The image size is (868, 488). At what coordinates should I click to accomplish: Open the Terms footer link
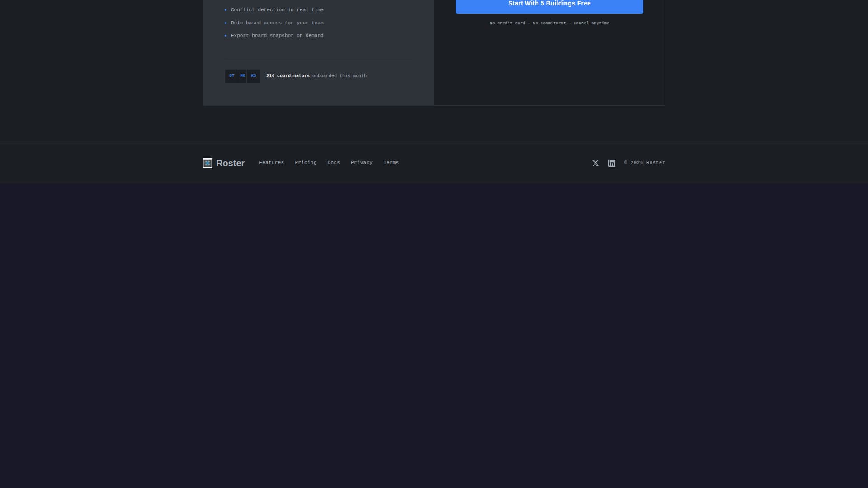(x=391, y=163)
